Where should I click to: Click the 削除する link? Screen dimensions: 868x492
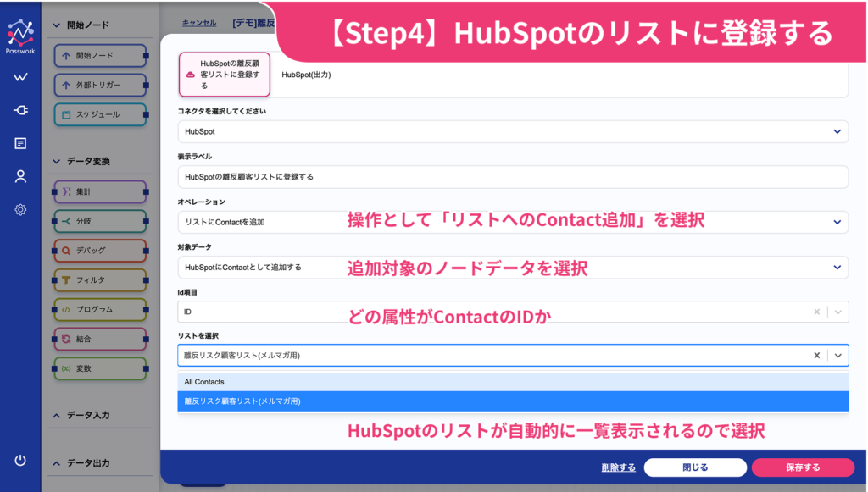click(x=618, y=467)
